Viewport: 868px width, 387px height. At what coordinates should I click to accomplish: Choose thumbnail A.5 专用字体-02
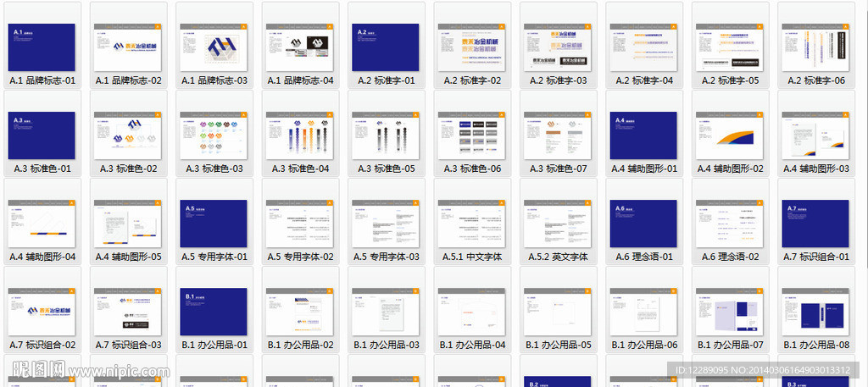[299, 224]
